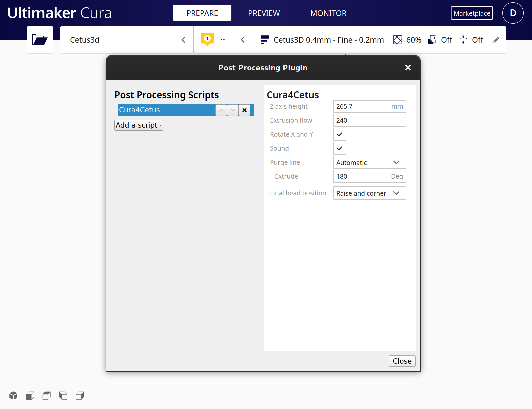
Task: Move Cura4Cetus script down
Action: pyautogui.click(x=233, y=110)
